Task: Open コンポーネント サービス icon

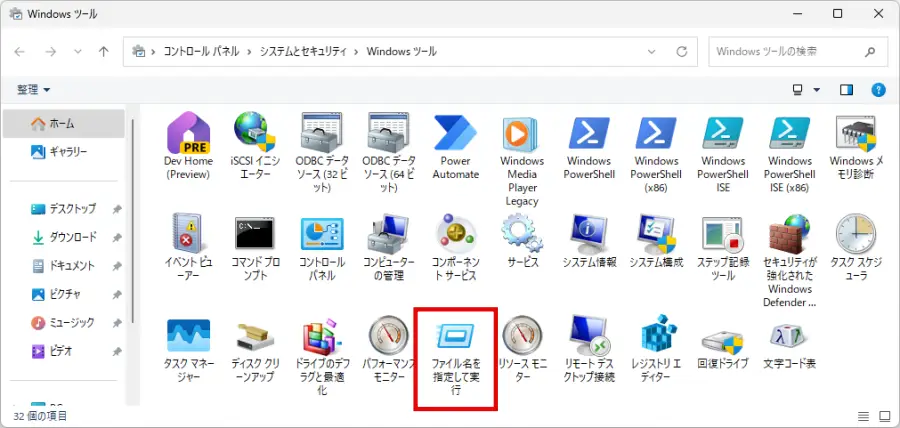Action: point(456,234)
